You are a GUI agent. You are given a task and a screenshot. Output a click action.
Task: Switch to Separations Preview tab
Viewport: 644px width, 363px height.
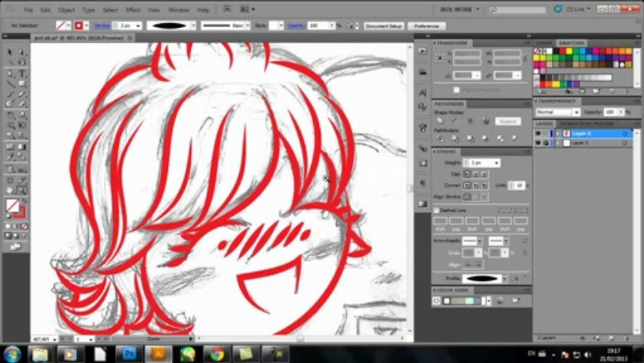click(586, 124)
